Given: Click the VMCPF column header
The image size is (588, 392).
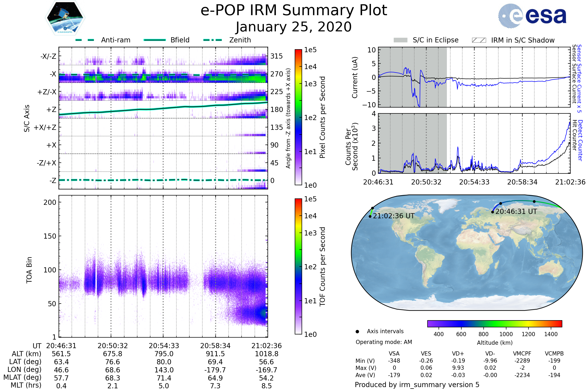Looking at the screenshot, I should point(522,354).
